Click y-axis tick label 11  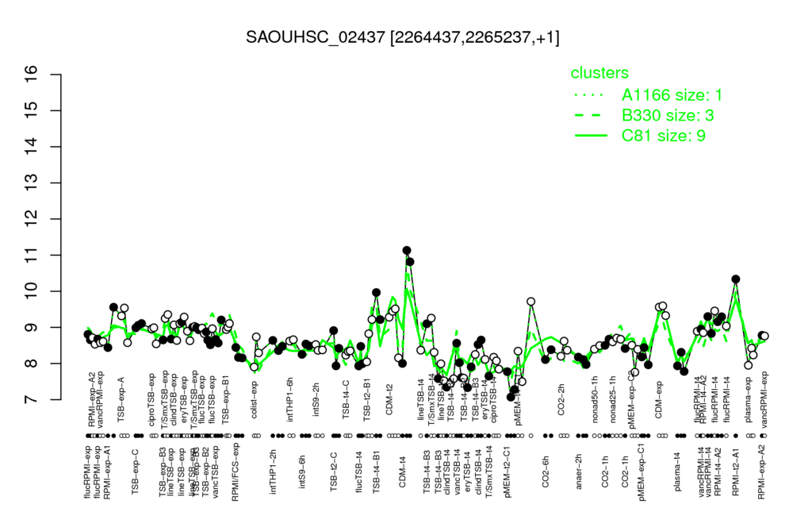31,255
